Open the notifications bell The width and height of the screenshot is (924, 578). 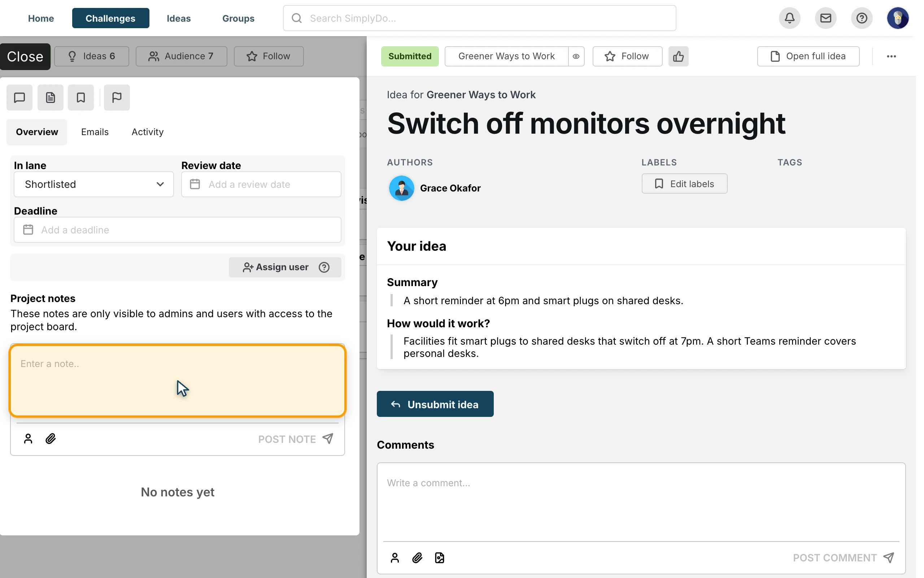tap(789, 18)
